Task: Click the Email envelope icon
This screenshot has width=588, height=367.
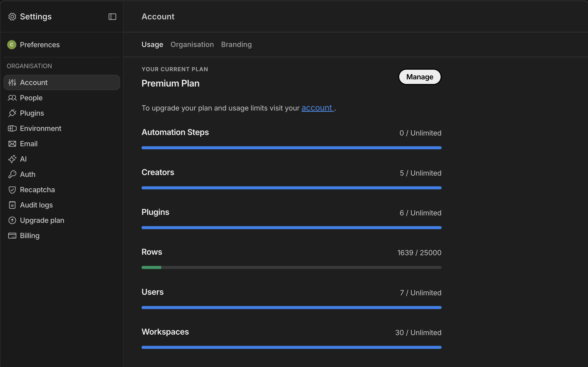Action: [x=12, y=144]
